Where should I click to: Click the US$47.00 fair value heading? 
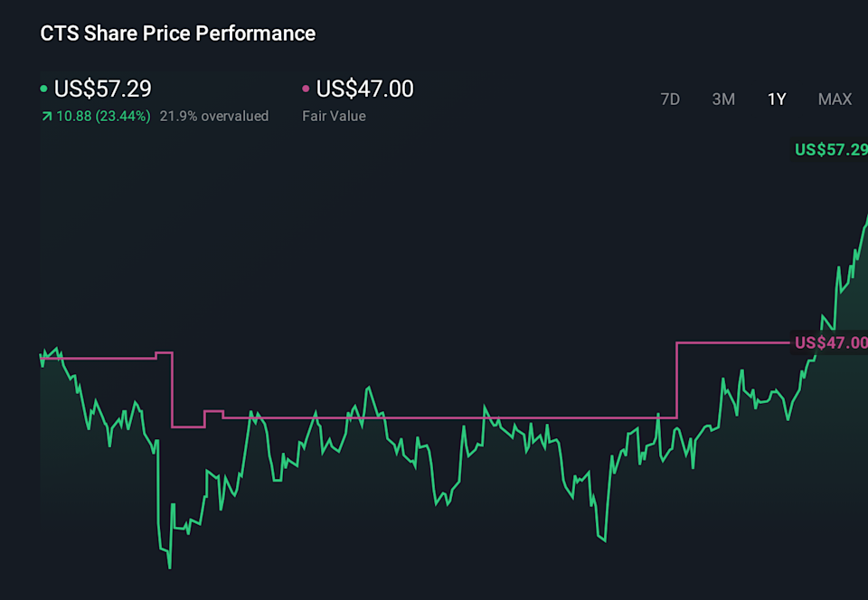(x=364, y=89)
